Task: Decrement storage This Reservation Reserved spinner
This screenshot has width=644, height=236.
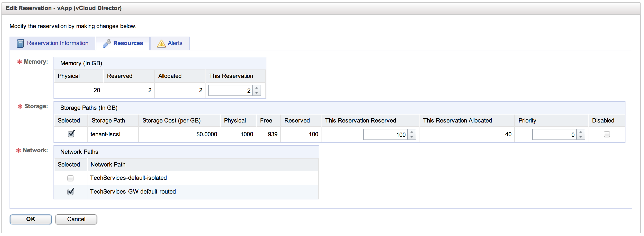Action: coord(412,137)
